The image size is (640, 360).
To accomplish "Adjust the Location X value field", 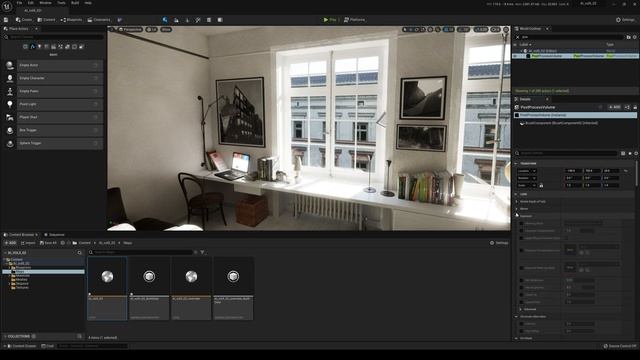I will [x=573, y=171].
